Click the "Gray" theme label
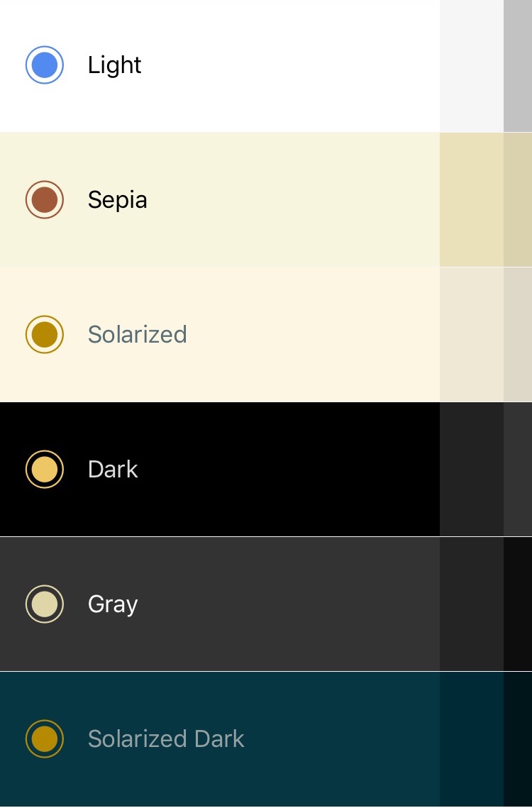Image resolution: width=532 pixels, height=808 pixels. (x=113, y=604)
